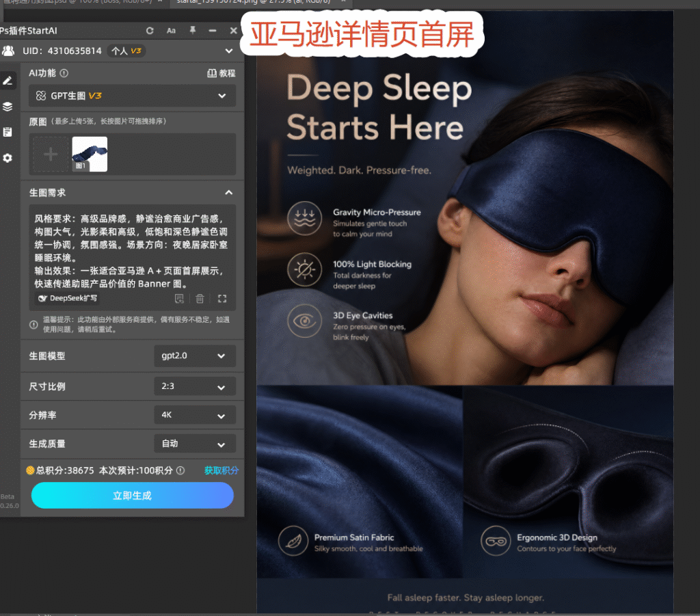Screen dimensions: 700x616
Task: Click the Aa font size icon
Action: 171,30
